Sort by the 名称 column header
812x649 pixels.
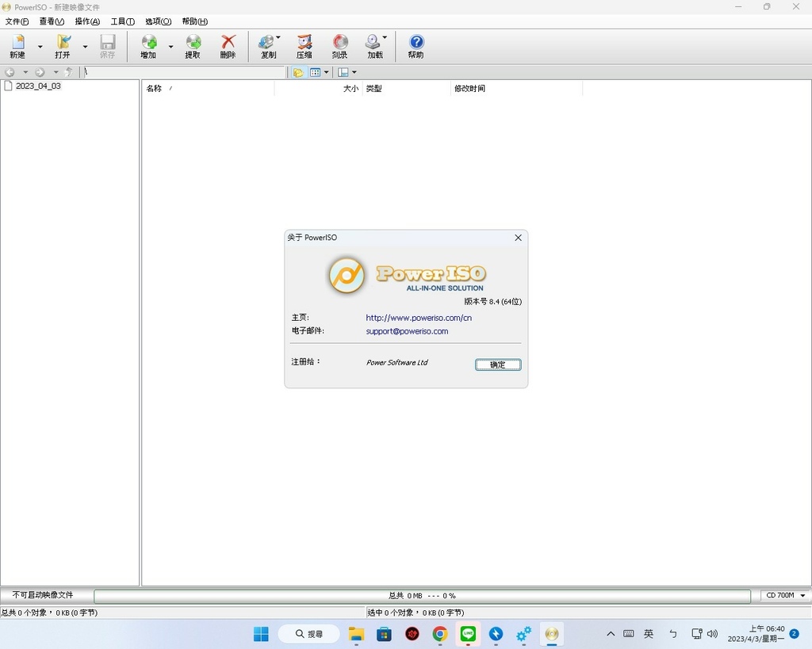[208, 89]
